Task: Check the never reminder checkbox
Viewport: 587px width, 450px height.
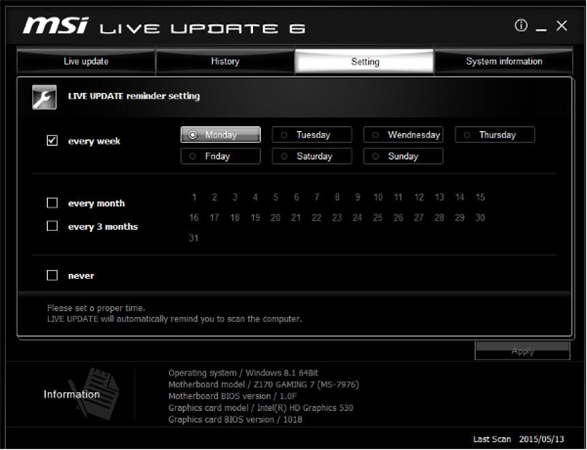Action: [52, 276]
